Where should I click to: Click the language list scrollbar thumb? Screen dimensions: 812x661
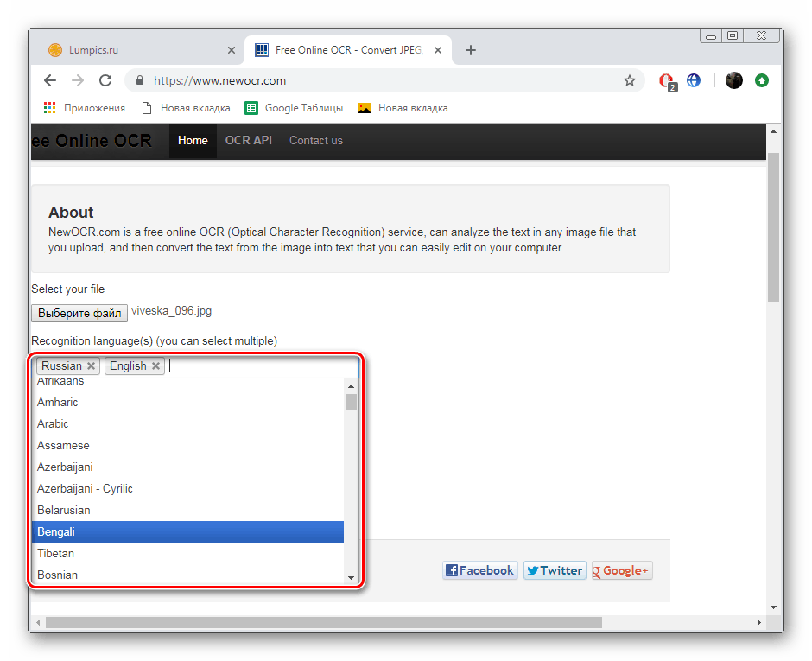click(x=351, y=402)
